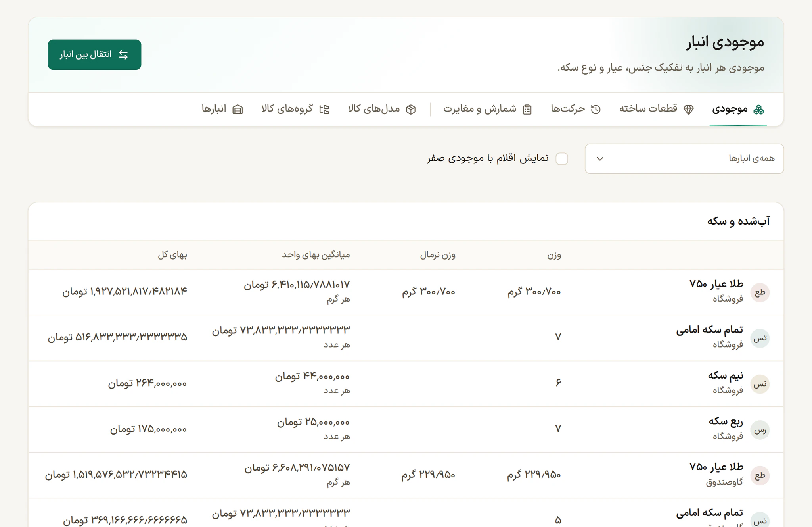
Task: Click the میانگین بهای واحد column header
Action: (x=316, y=255)
